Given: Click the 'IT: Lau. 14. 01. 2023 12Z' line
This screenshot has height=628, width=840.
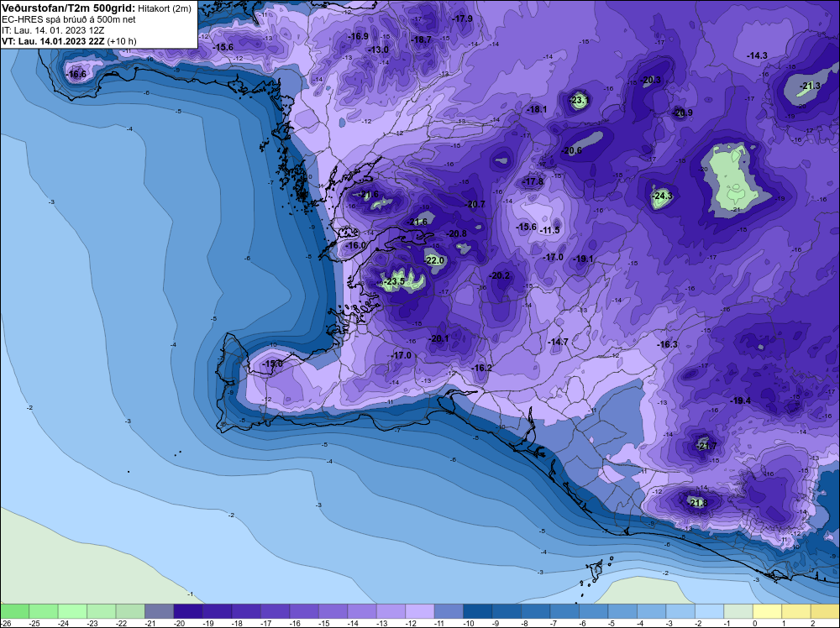Looking at the screenshot, I should point(53,30).
